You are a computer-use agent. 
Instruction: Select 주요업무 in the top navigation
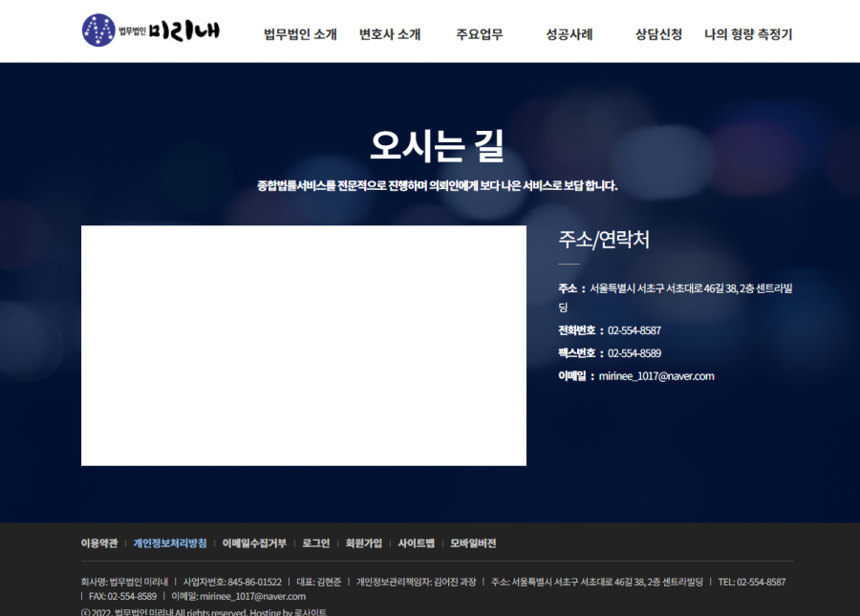point(480,34)
